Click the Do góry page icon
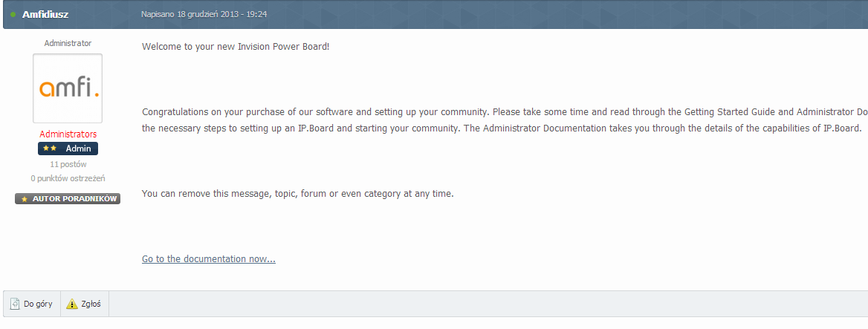Viewport: 868px width, 329px height. tap(15, 304)
